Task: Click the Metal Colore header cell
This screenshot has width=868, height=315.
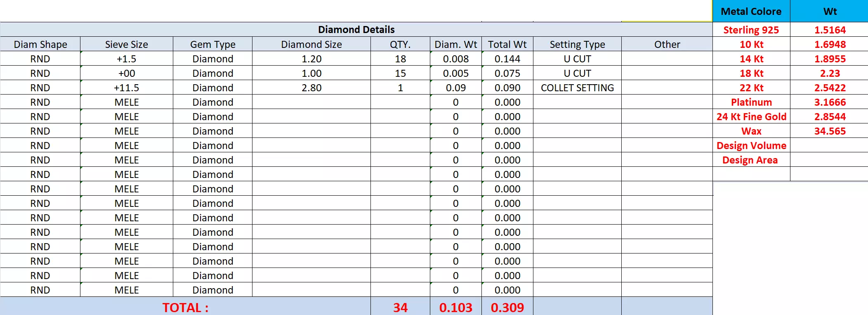Action: (751, 12)
